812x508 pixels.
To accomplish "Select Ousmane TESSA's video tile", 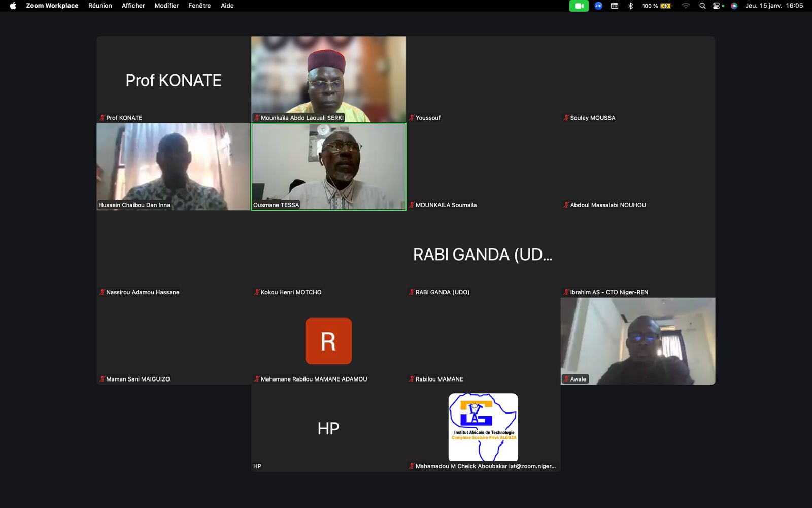I will (x=328, y=167).
